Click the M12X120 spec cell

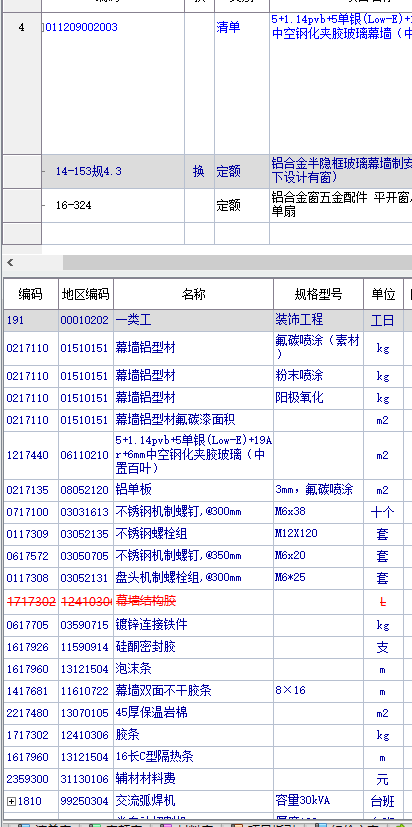click(318, 534)
